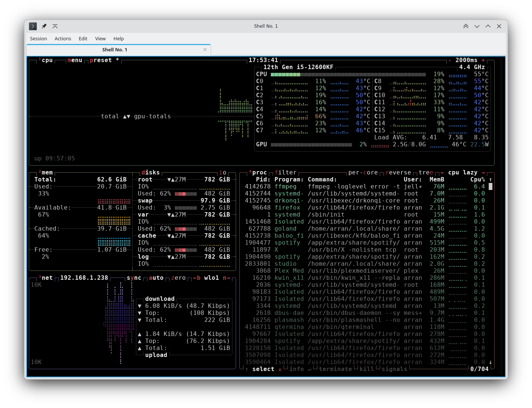Toggle reverse sort order
This screenshot has width=532, height=408.
pos(398,173)
